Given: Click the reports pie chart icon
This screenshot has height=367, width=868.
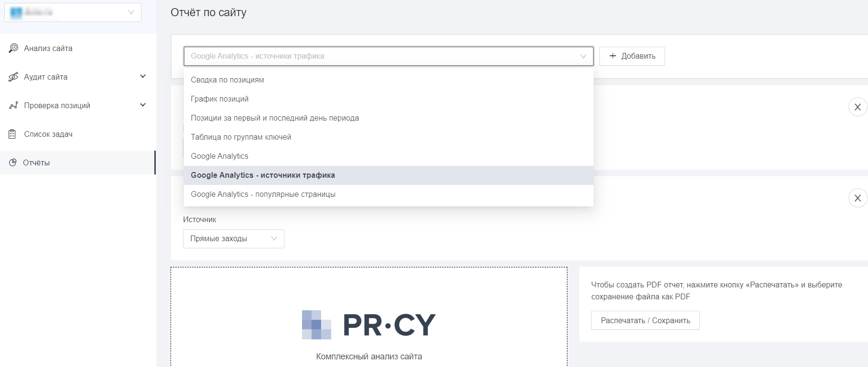Looking at the screenshot, I should tap(13, 163).
